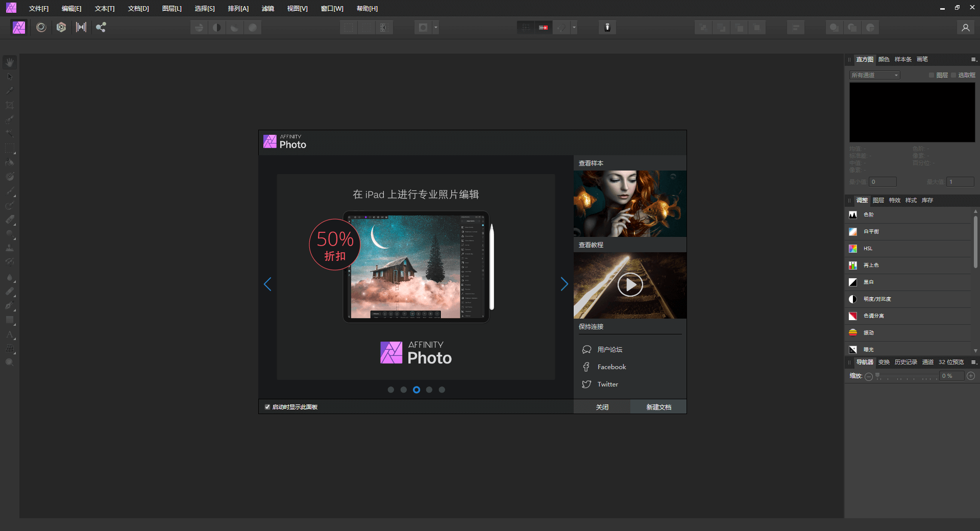The width and height of the screenshot is (980, 531).
Task: Select the Crop tool
Action: 10,105
